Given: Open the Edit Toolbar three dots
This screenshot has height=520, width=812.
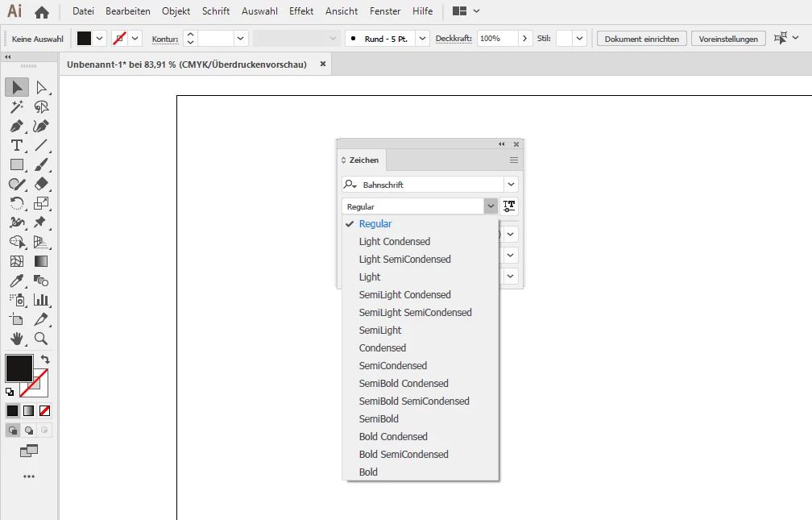Looking at the screenshot, I should 29,476.
